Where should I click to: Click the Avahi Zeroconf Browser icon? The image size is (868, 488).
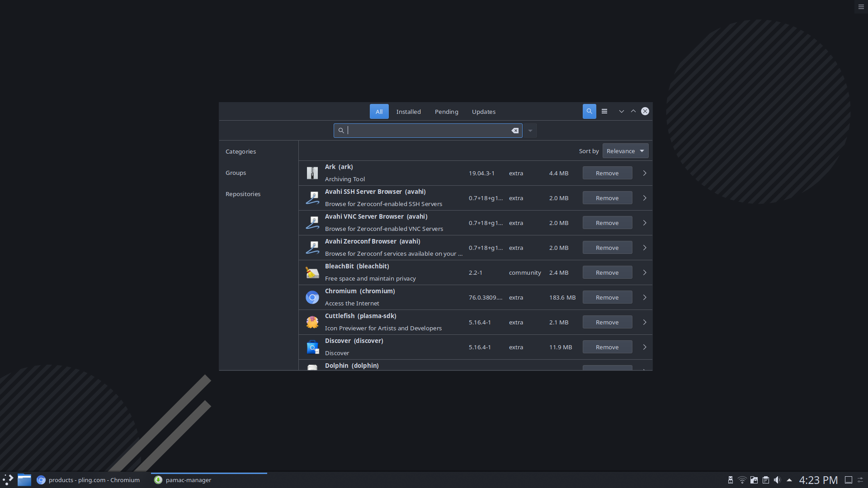312,248
